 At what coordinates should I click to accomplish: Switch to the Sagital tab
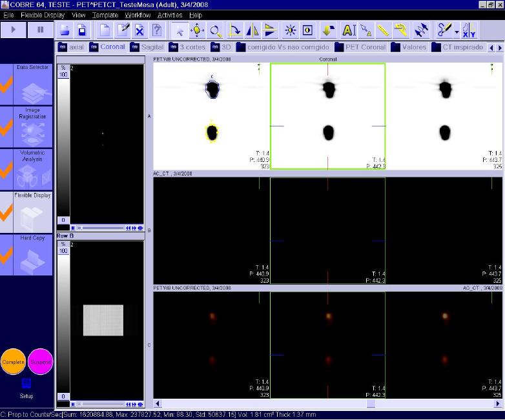click(x=148, y=47)
